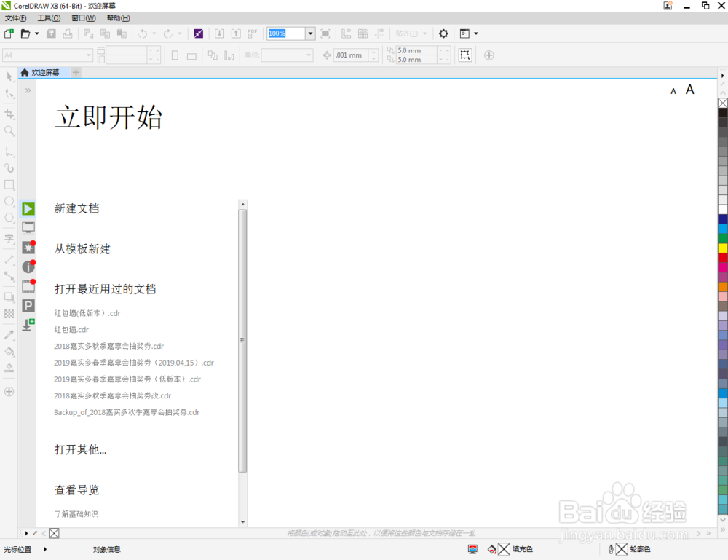This screenshot has width=728, height=560.
Task: Open the What's New star icon
Action: [x=28, y=247]
